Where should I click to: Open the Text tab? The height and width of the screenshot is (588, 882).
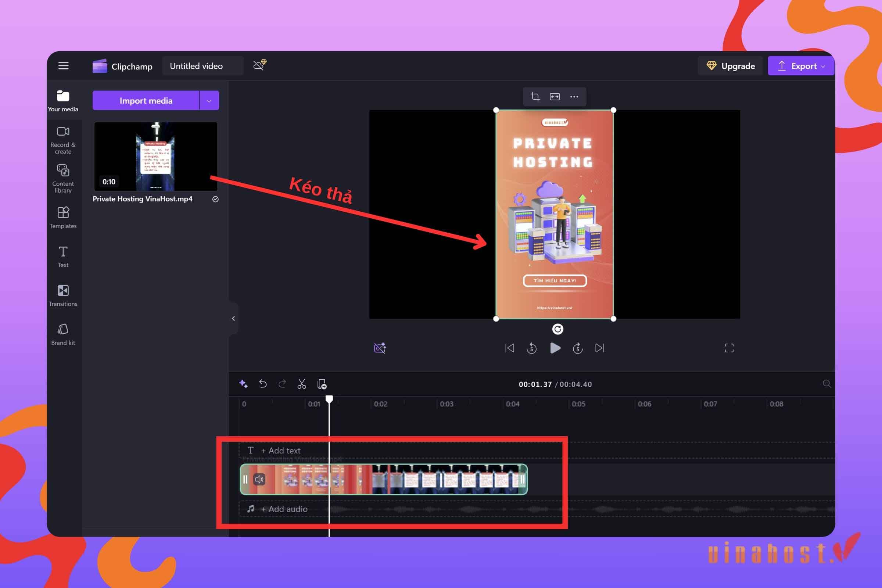[63, 257]
